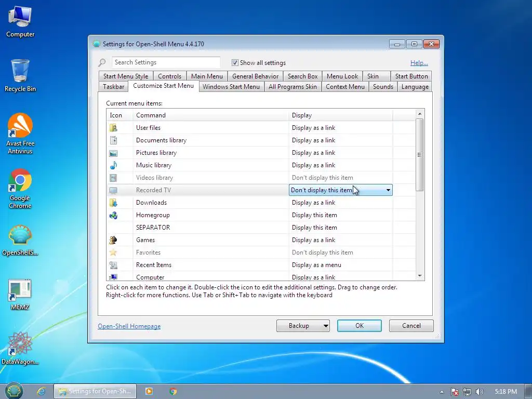Open the Windows Start Menu tab
532x399 pixels.
[231, 87]
